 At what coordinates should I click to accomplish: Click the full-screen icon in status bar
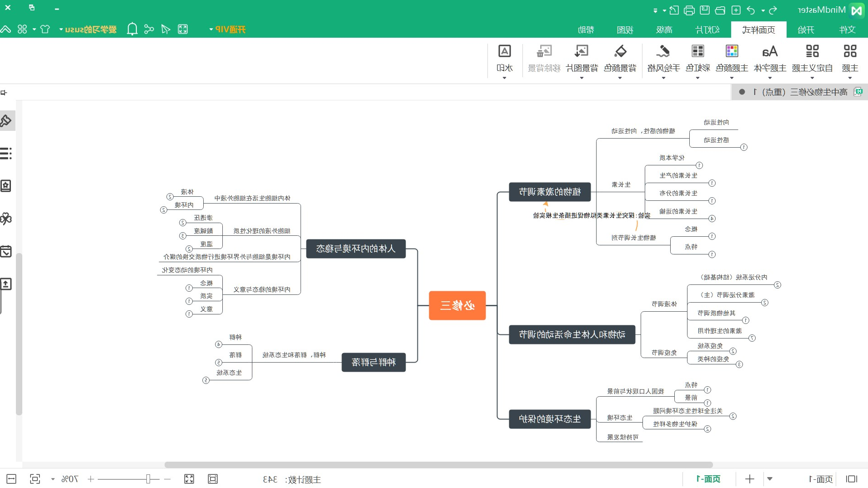[189, 479]
